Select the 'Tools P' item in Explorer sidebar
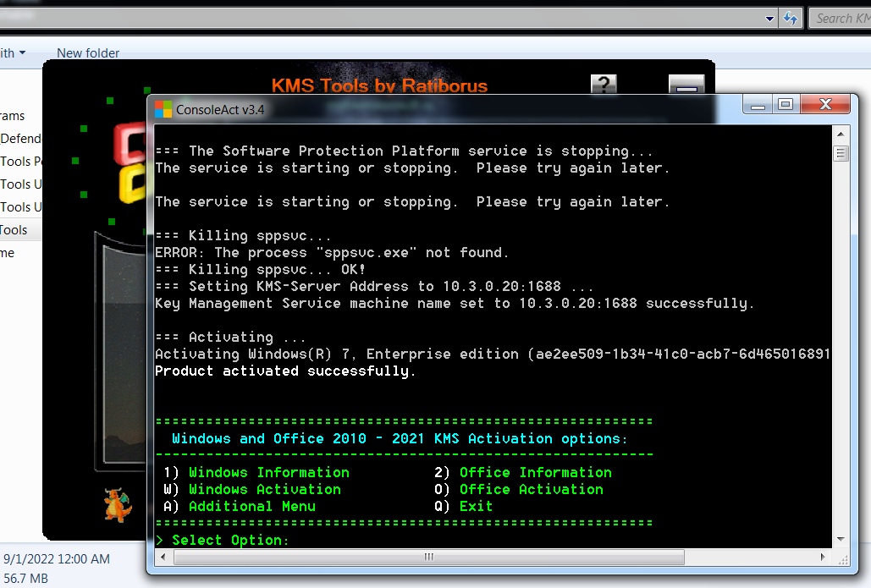The height and width of the screenshot is (588, 871). [x=20, y=162]
